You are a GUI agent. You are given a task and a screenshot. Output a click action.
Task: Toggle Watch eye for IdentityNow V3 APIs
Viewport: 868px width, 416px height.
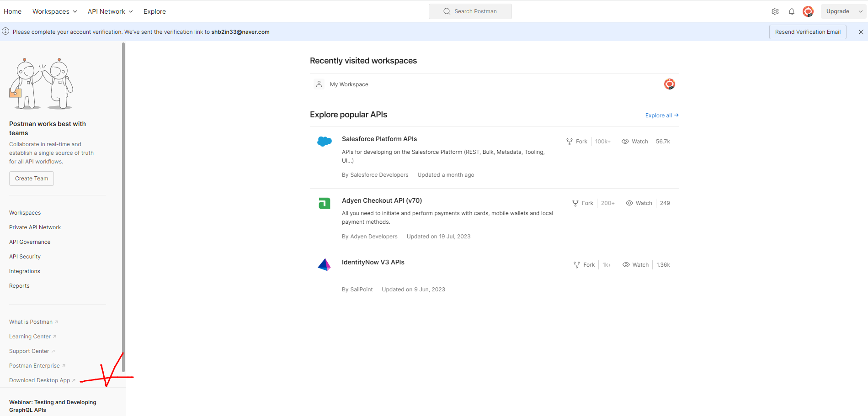click(x=626, y=265)
